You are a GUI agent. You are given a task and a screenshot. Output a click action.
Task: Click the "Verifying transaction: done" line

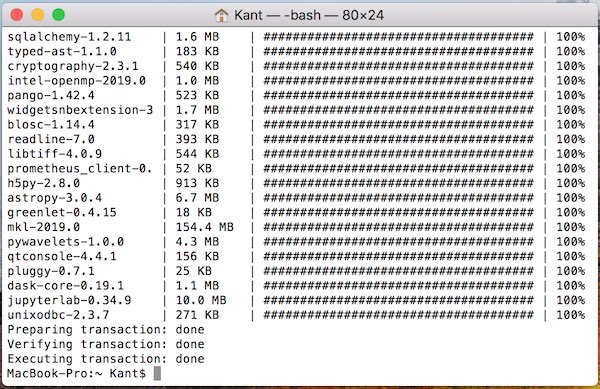[106, 345]
